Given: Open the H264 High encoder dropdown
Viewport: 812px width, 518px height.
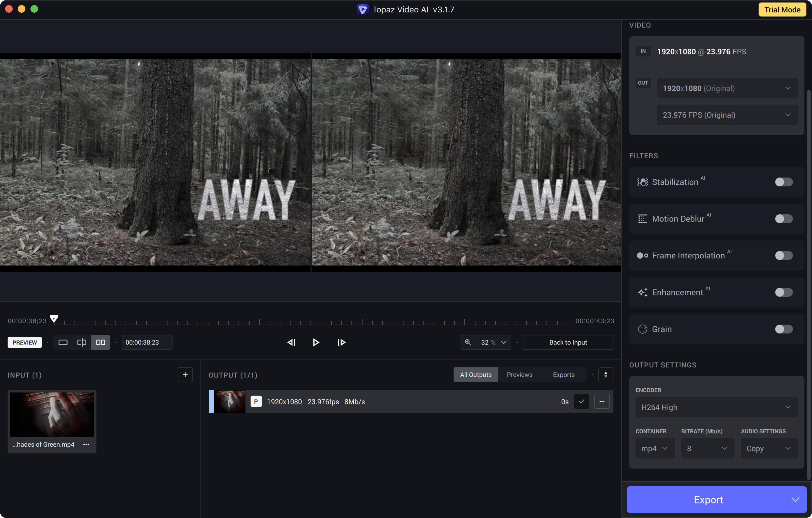Looking at the screenshot, I should pos(716,407).
